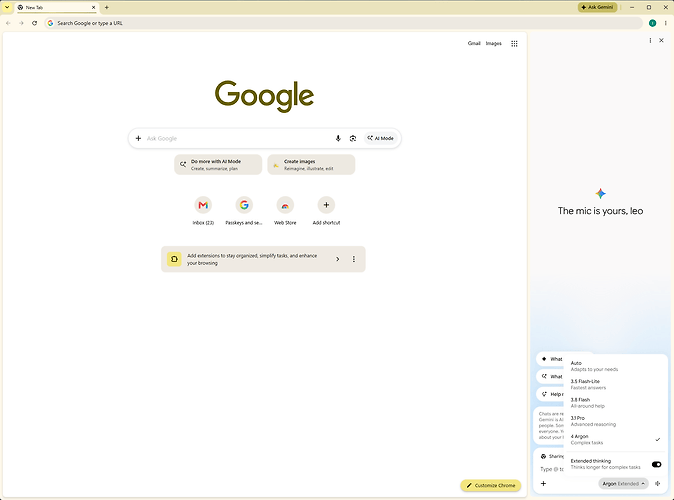Start voice search with microphone icon

point(338,138)
